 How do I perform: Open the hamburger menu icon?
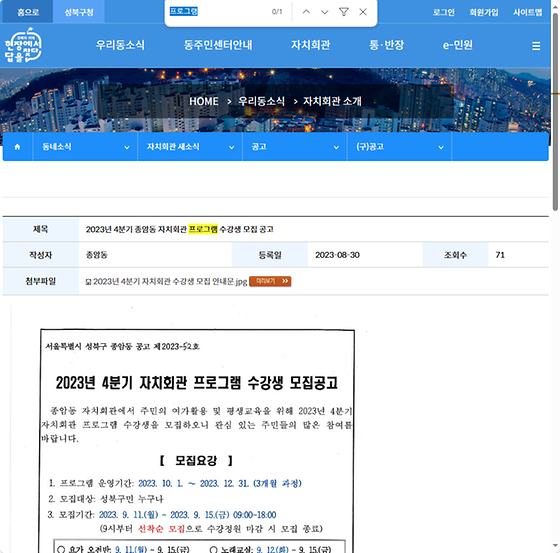536,46
